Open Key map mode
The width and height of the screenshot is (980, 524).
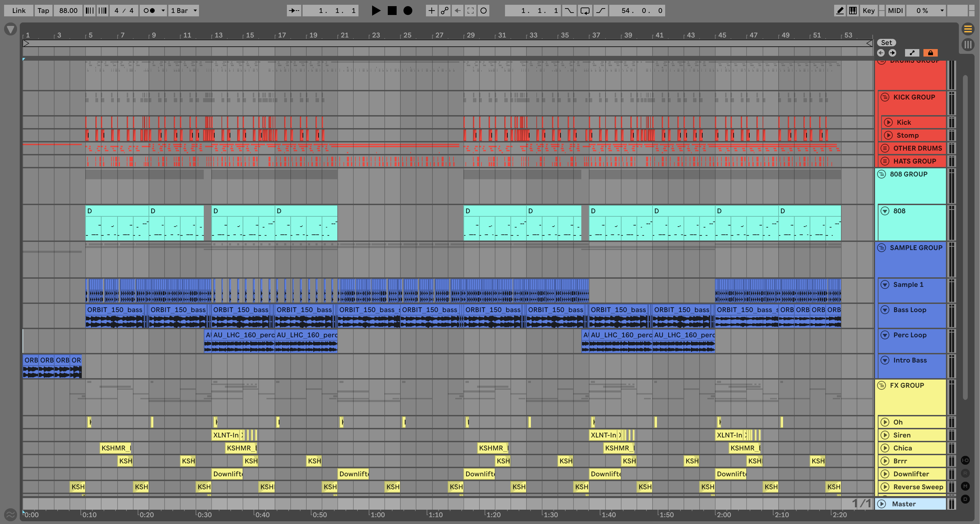pyautogui.click(x=869, y=11)
